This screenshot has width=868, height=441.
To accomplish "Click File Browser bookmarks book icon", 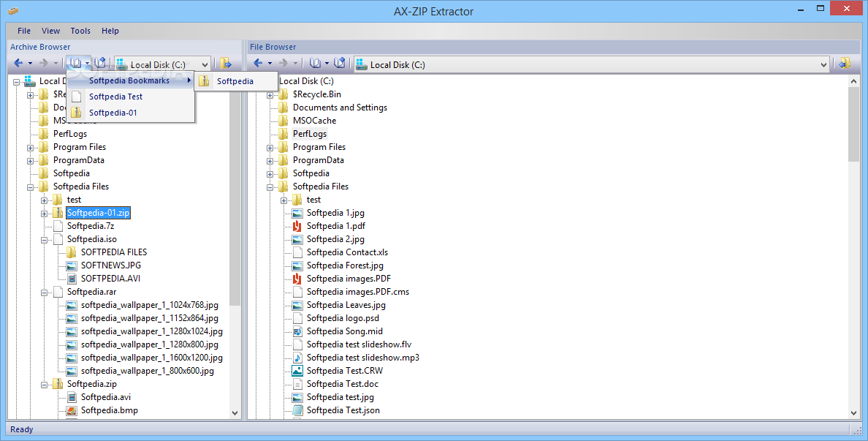I will point(315,64).
